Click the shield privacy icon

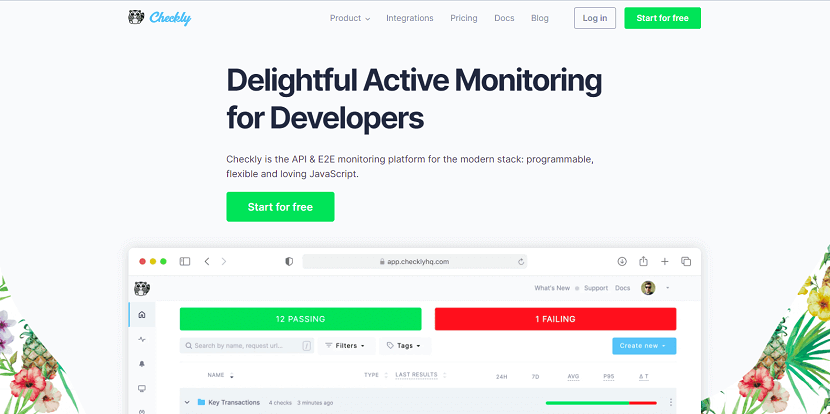coord(289,262)
